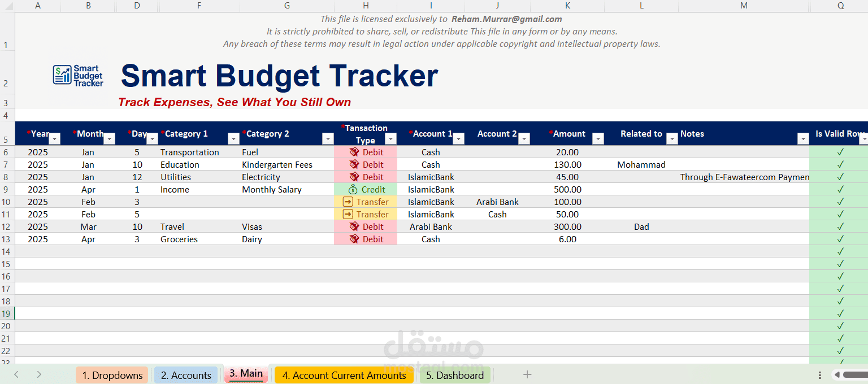Select the Debit cell for Fuel row
The image size is (868, 384).
click(366, 152)
